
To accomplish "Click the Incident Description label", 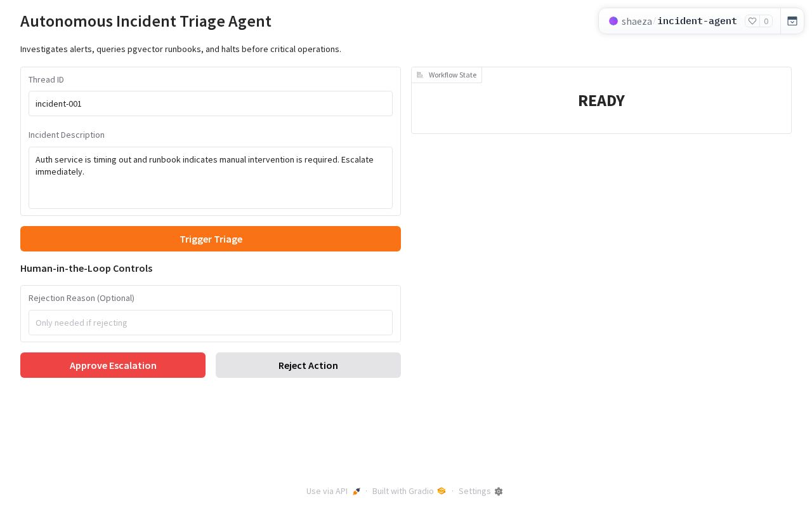I will tap(67, 135).
